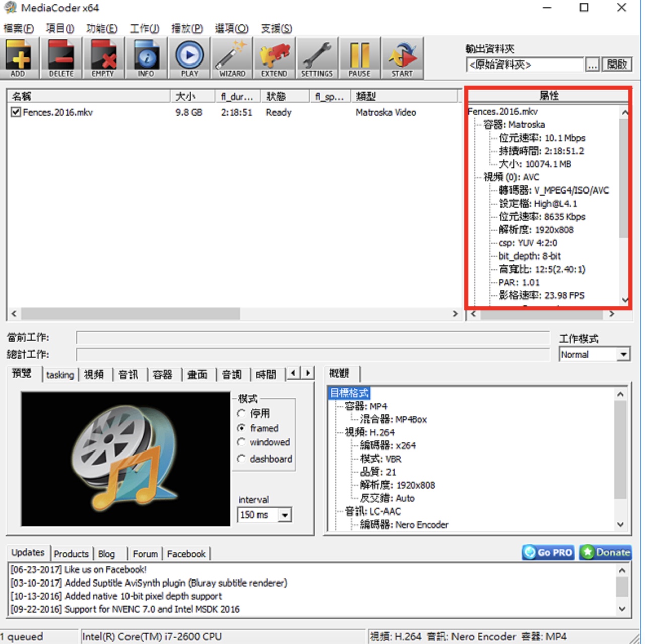The image size is (645, 644).
Task: Select the windowed mode radio button
Action: 242,442
